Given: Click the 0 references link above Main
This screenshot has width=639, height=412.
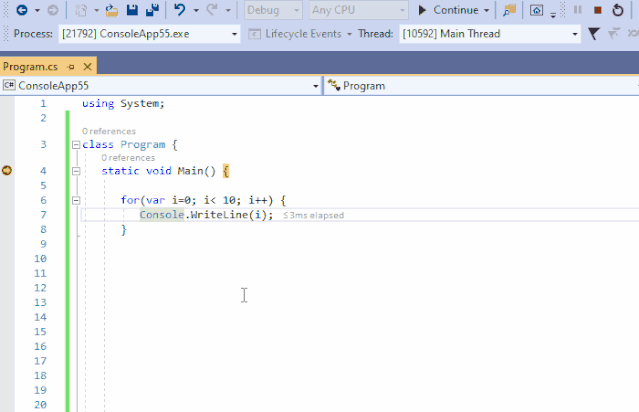Looking at the screenshot, I should tap(128, 158).
